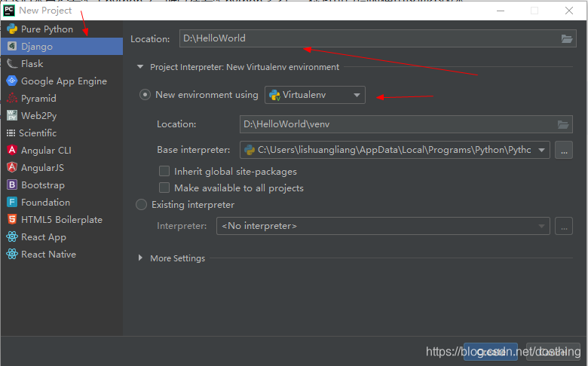The width and height of the screenshot is (588, 366).
Task: Open the Virtualenv environment type dropdown
Action: coord(315,95)
